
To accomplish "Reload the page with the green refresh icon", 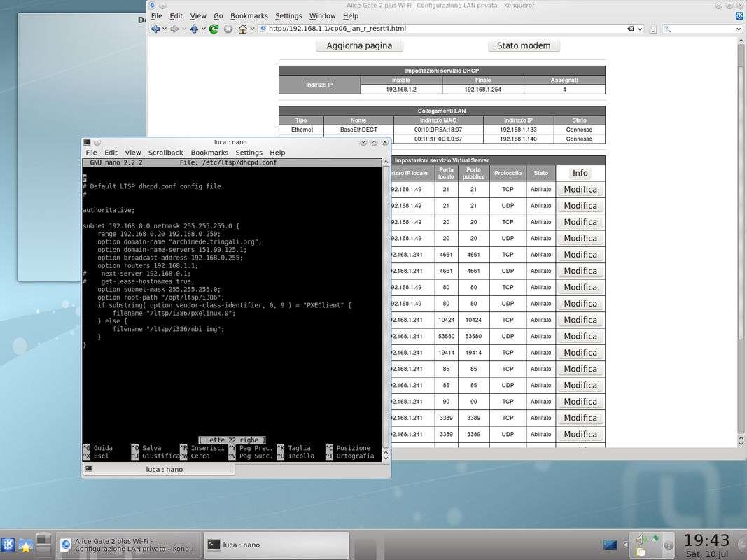I will pos(214,29).
